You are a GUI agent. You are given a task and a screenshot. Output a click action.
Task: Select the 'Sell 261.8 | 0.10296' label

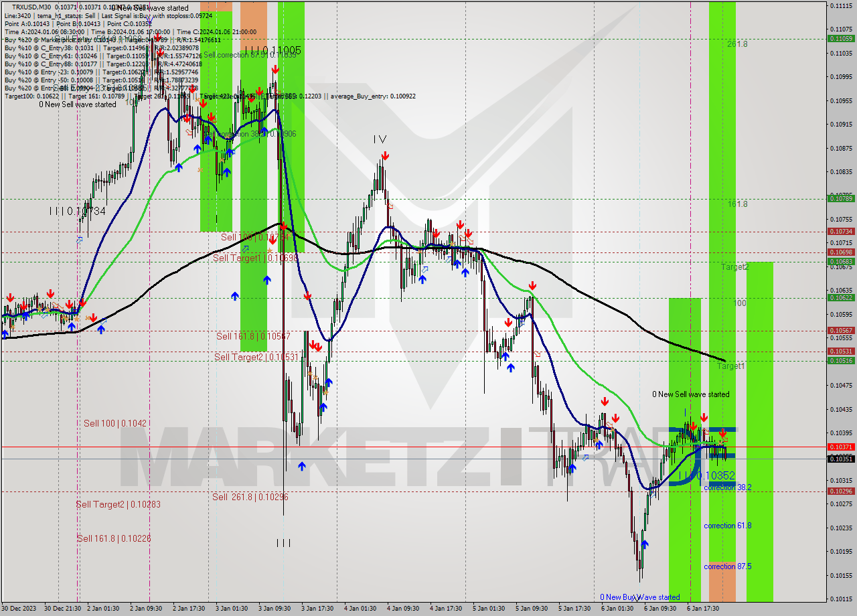(250, 497)
